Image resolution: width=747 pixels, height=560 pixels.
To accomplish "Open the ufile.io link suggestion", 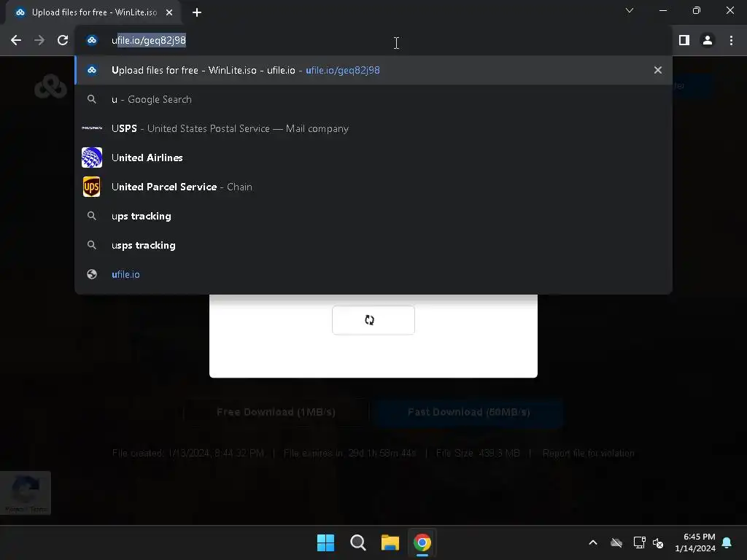I will 373,274.
